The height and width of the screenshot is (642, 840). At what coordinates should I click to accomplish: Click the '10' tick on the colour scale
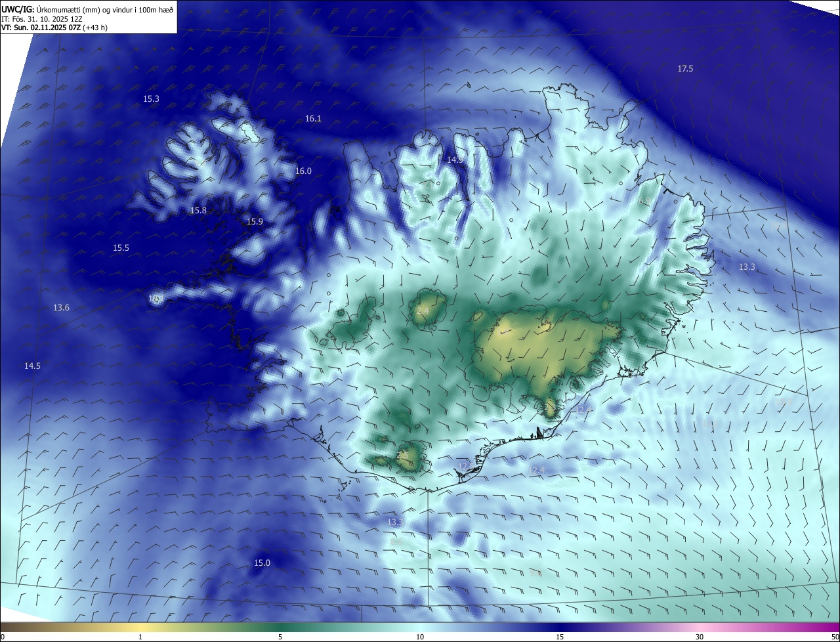(x=420, y=637)
